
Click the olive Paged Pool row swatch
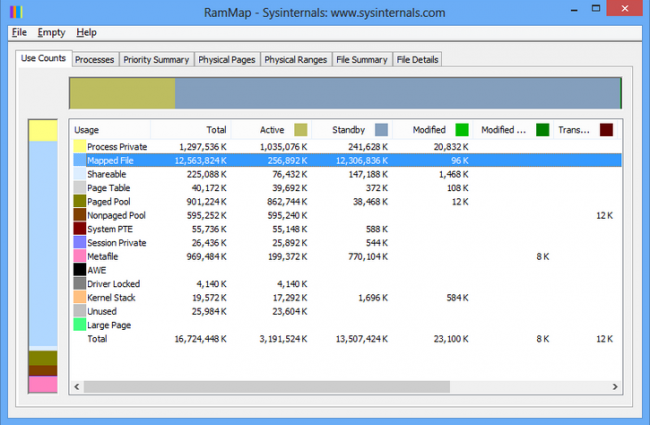click(x=80, y=201)
